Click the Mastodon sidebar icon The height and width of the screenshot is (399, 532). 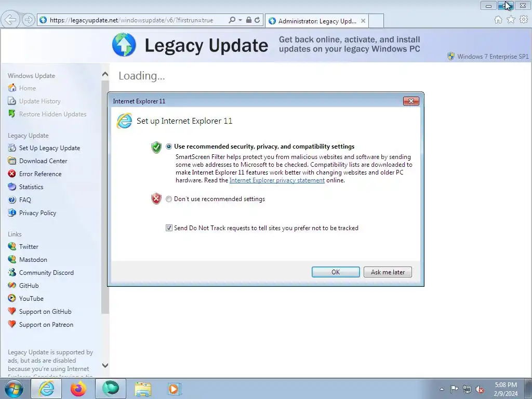click(12, 260)
